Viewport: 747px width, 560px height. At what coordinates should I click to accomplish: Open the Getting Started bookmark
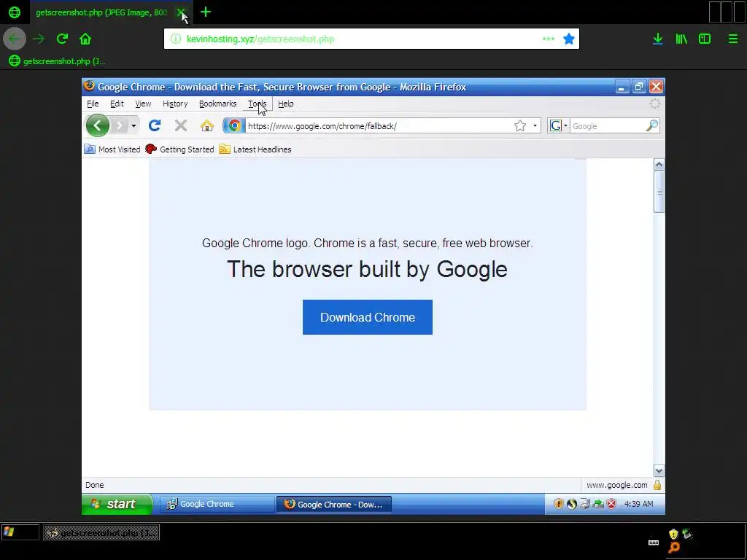tap(179, 149)
